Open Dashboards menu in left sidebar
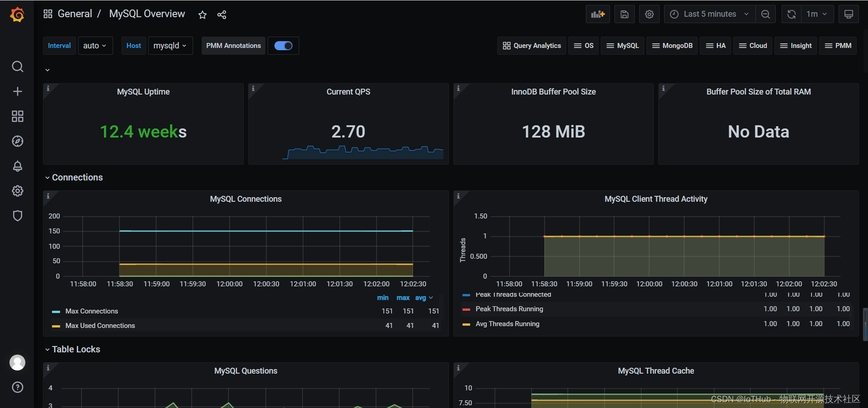Viewport: 868px width, 408px height. click(x=17, y=116)
